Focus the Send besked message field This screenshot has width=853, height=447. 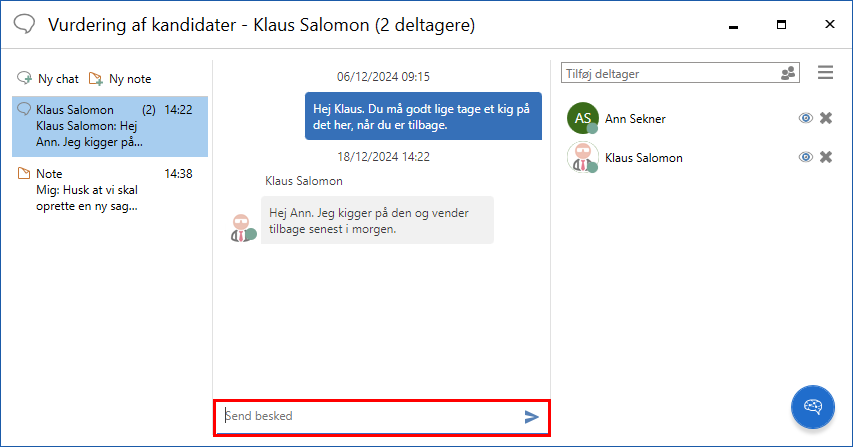pos(368,416)
